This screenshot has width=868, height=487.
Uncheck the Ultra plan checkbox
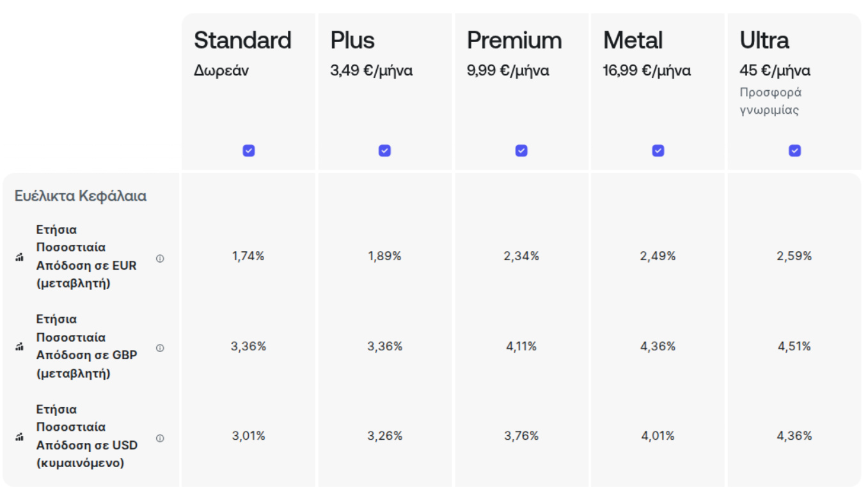tap(794, 151)
